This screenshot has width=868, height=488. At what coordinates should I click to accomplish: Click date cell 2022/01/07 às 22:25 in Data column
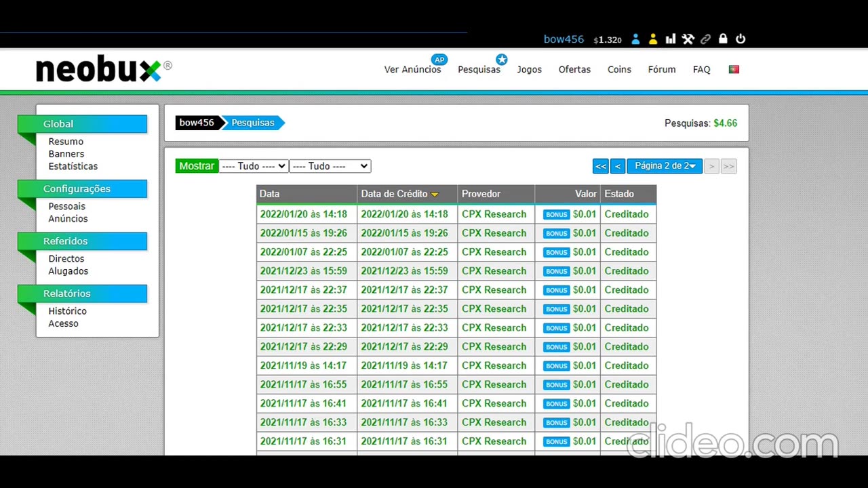[303, 252]
